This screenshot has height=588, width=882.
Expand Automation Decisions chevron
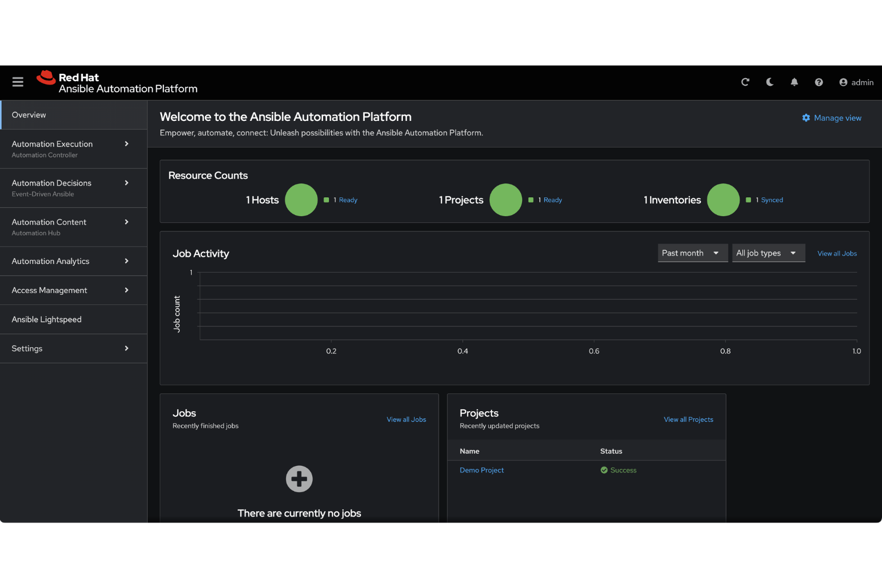coord(126,183)
